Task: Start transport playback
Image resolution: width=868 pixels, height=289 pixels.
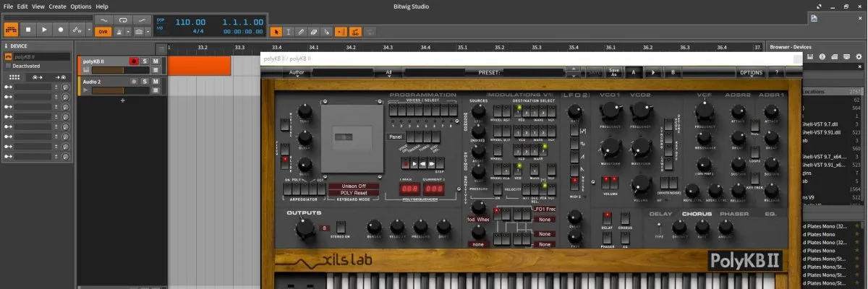Action: point(44,30)
